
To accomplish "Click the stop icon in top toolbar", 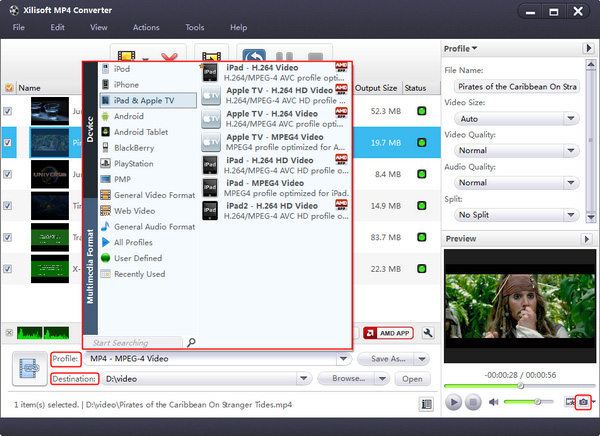I will pyautogui.click(x=315, y=56).
